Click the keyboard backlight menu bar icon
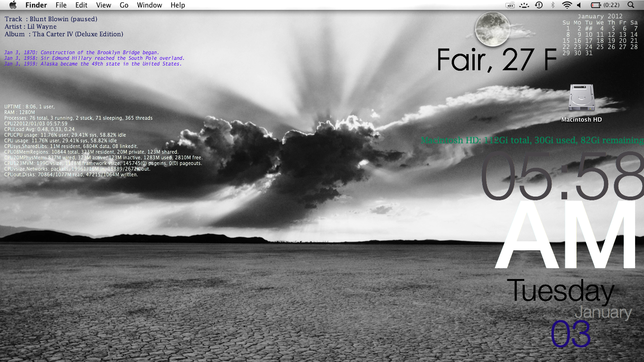644x362 pixels. [x=524, y=5]
